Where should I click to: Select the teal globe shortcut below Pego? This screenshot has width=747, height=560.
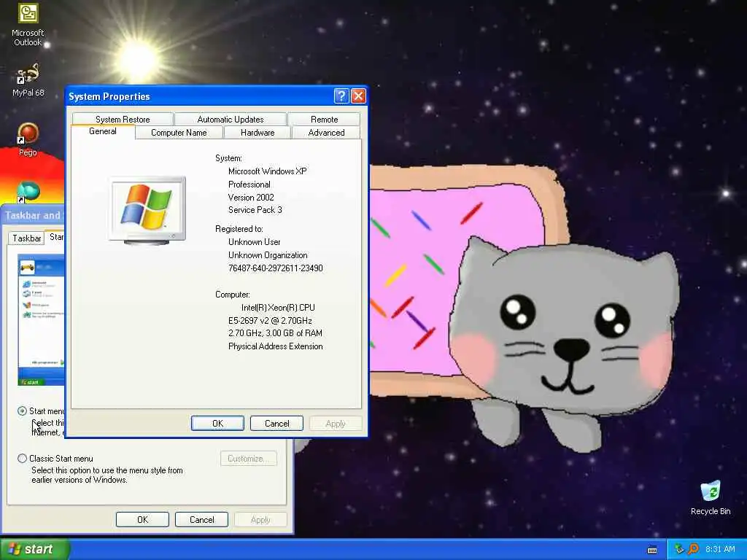click(28, 192)
